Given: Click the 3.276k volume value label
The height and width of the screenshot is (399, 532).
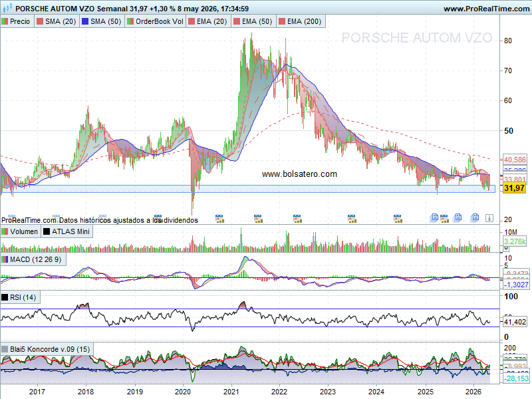Looking at the screenshot, I should click(515, 241).
